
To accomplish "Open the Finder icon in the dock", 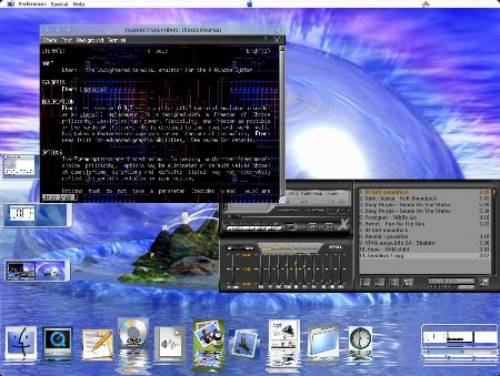I will tap(21, 343).
